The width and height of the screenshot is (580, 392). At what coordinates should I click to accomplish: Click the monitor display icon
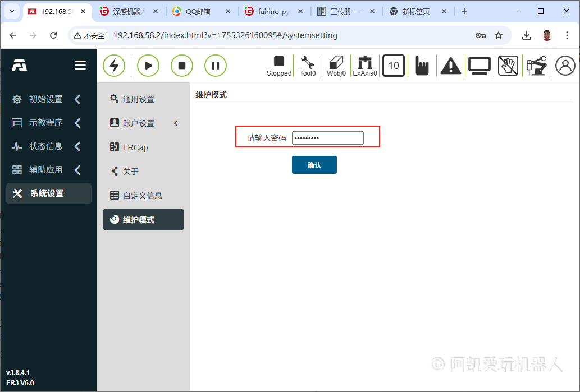[x=479, y=66]
